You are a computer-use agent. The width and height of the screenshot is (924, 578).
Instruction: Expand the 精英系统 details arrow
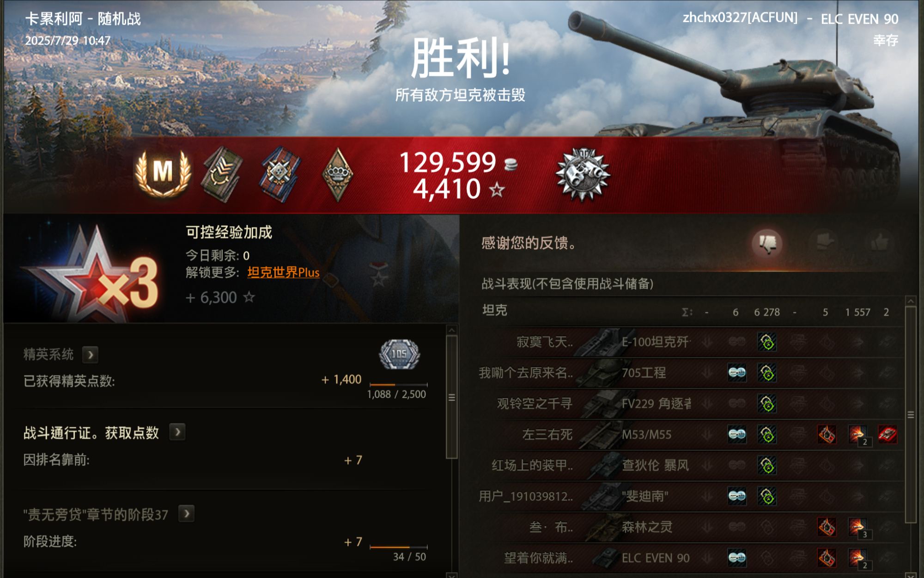tap(91, 355)
